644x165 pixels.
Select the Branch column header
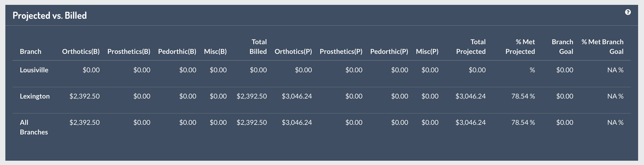click(31, 52)
